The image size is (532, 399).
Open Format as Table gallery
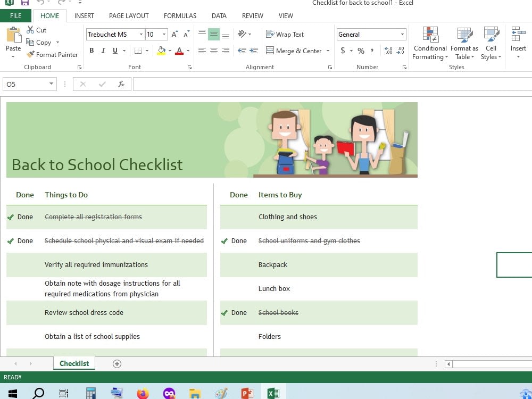pos(464,44)
